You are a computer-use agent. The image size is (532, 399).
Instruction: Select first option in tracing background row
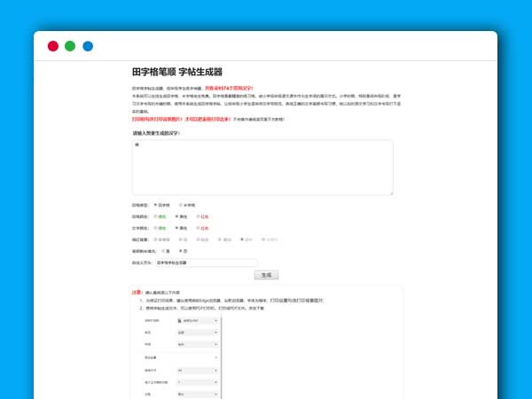coord(155,239)
